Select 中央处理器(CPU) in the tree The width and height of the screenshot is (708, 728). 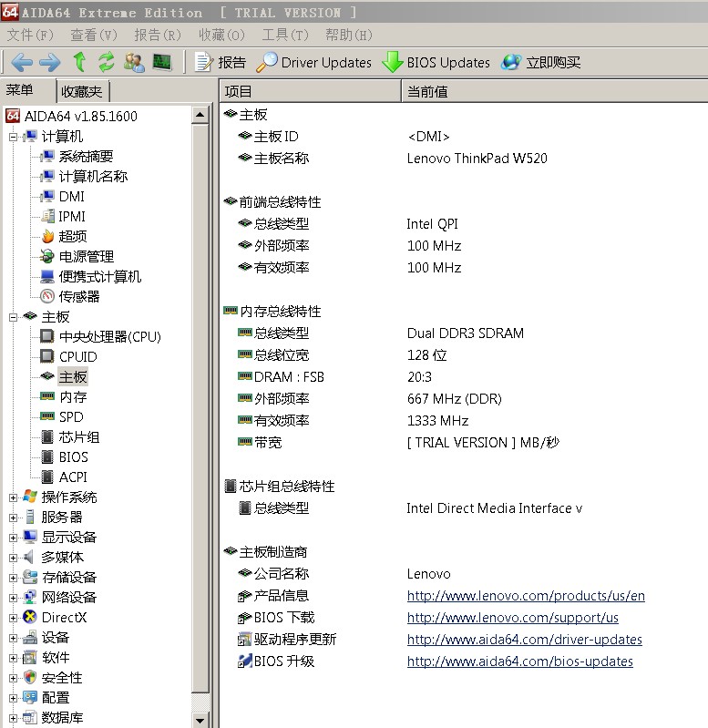109,337
